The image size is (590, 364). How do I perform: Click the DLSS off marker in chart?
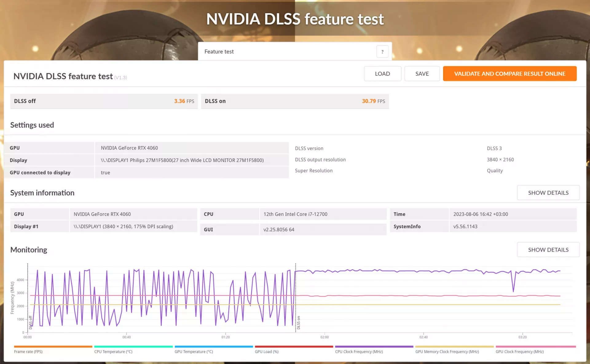[30, 323]
